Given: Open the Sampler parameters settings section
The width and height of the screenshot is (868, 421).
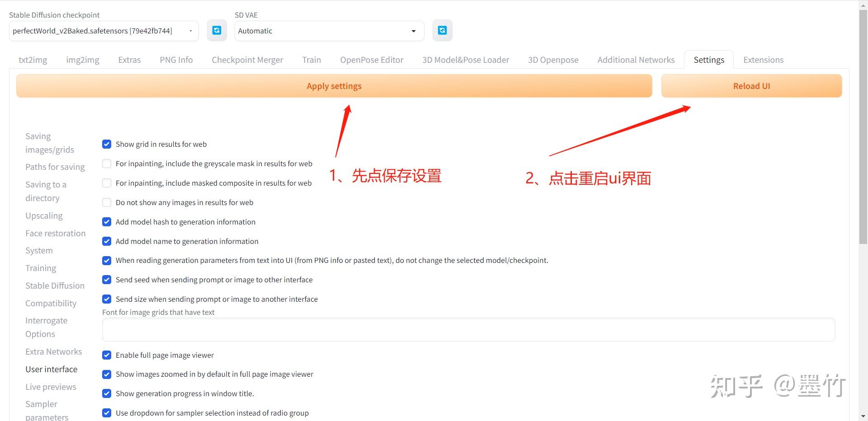Looking at the screenshot, I should coord(47,410).
